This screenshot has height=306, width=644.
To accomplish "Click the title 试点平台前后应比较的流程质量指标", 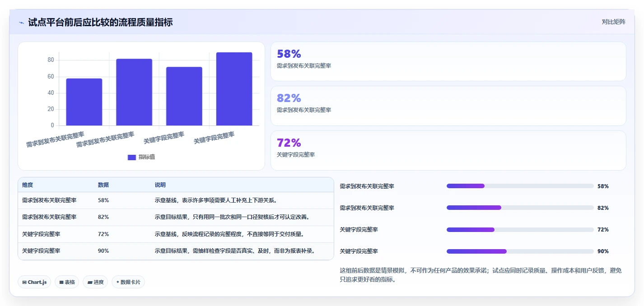I will 100,22.
